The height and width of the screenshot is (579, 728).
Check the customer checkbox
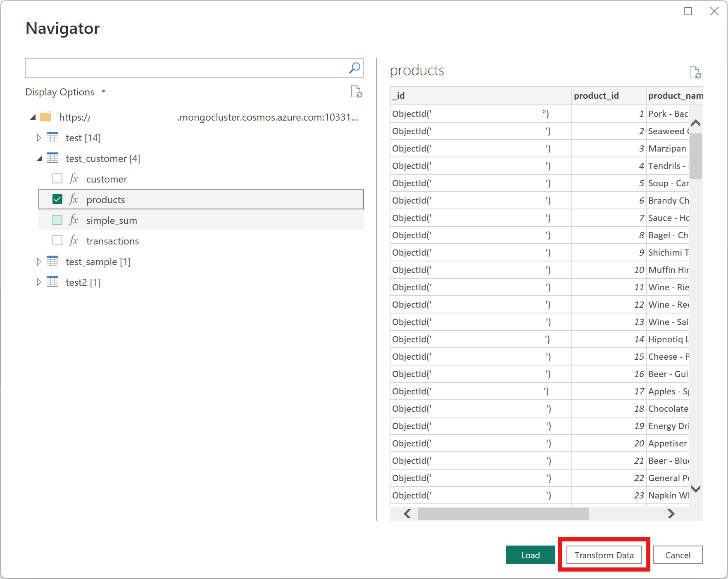pyautogui.click(x=57, y=178)
